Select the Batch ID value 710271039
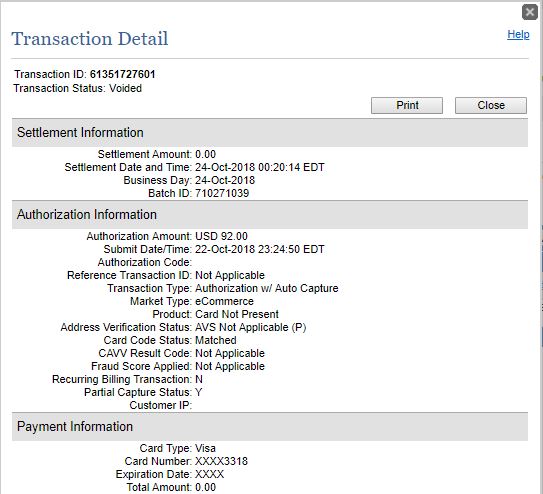 pos(222,193)
